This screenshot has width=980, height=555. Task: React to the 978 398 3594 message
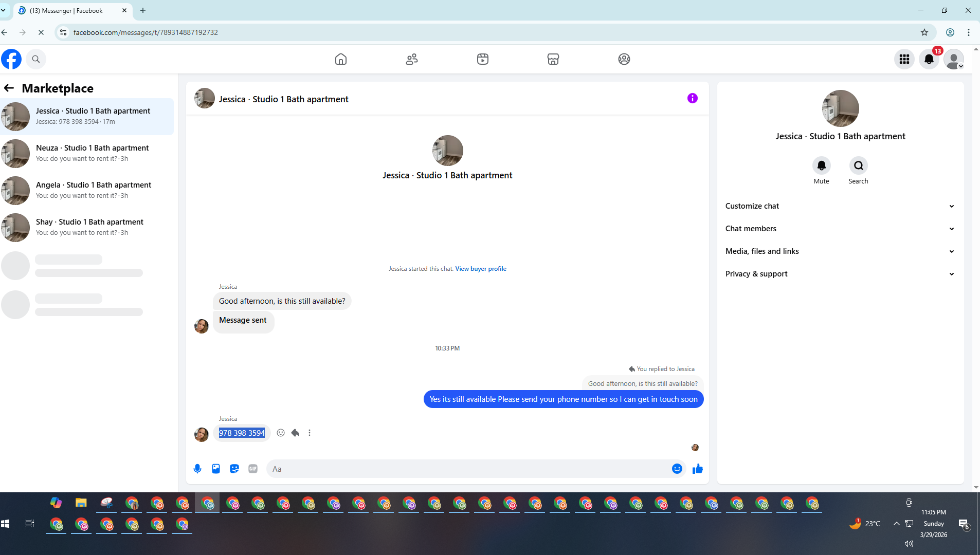click(281, 433)
